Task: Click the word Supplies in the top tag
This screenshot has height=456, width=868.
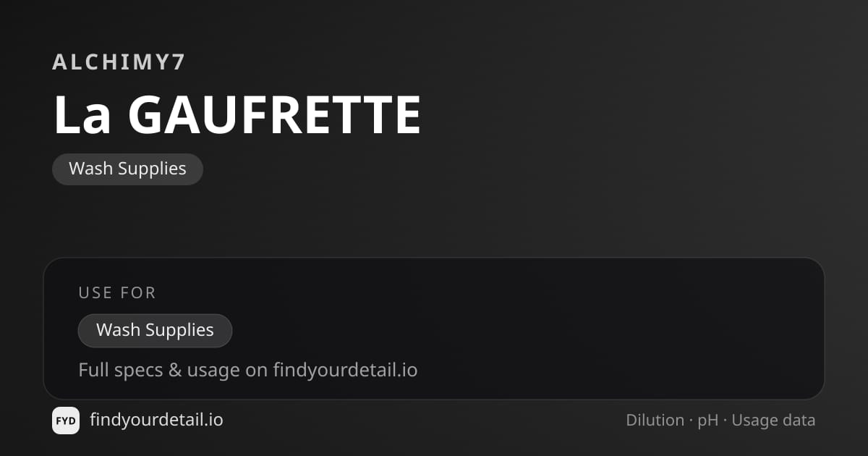Action: click(153, 169)
